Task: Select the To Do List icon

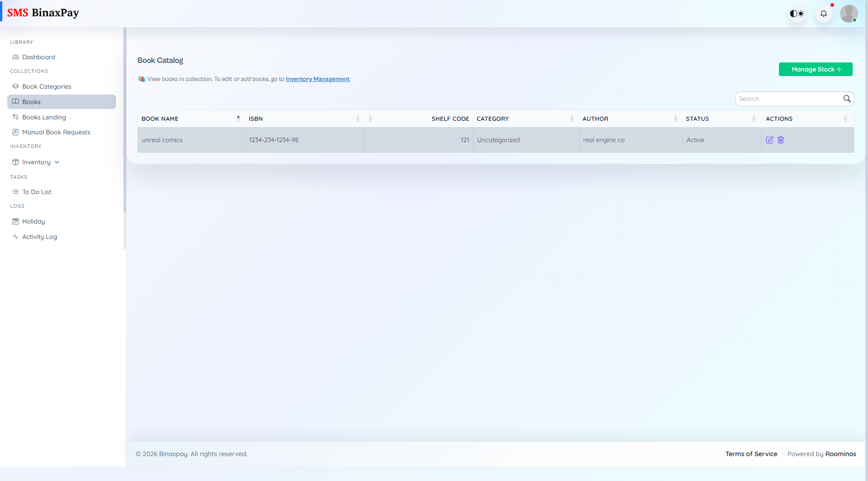Action: (15, 192)
